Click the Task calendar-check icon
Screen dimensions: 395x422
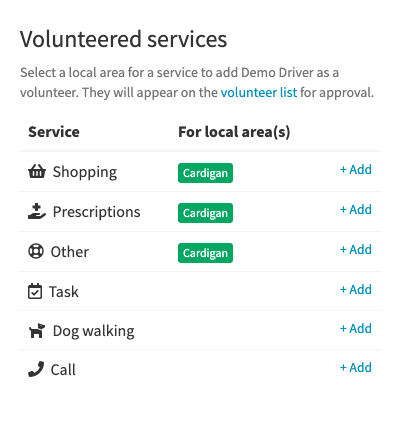[x=35, y=291]
